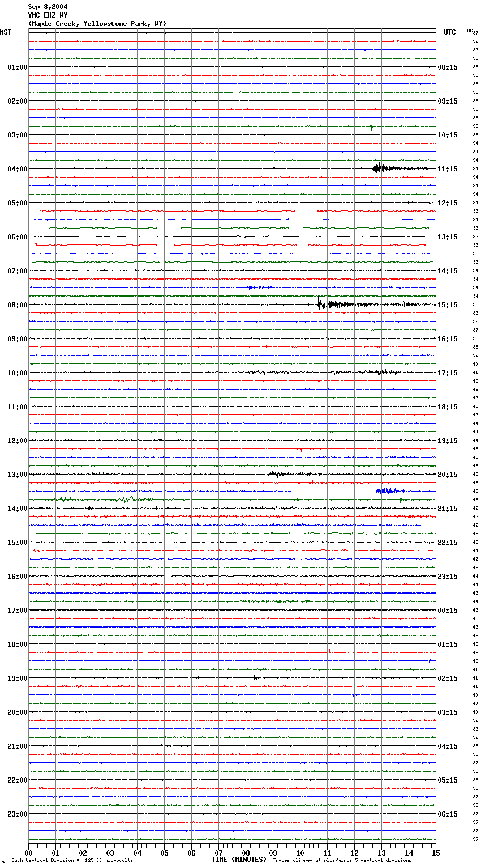Select the '19:00' MST time label
The height and width of the screenshot is (868, 481).
point(18,678)
